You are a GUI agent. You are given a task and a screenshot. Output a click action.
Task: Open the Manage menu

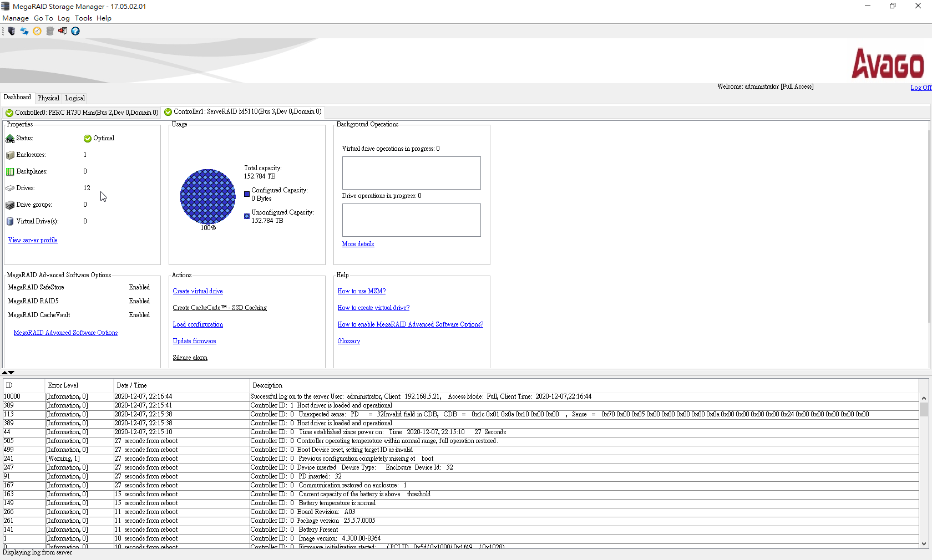click(16, 18)
